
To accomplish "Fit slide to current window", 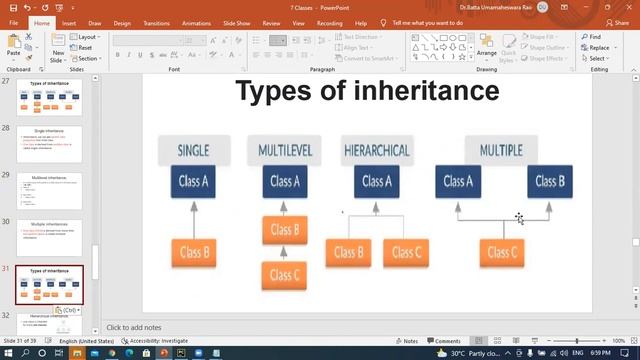I will tap(634, 340).
